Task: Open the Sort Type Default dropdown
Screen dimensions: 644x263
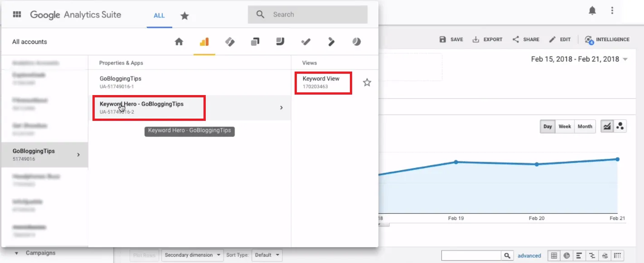Action: tap(267, 255)
